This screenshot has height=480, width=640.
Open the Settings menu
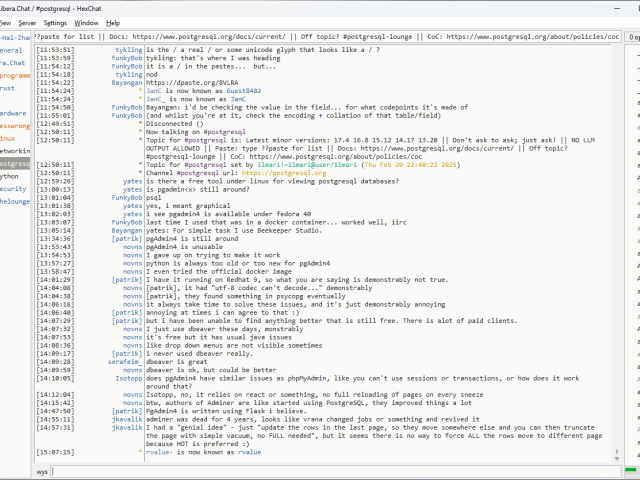[56, 22]
